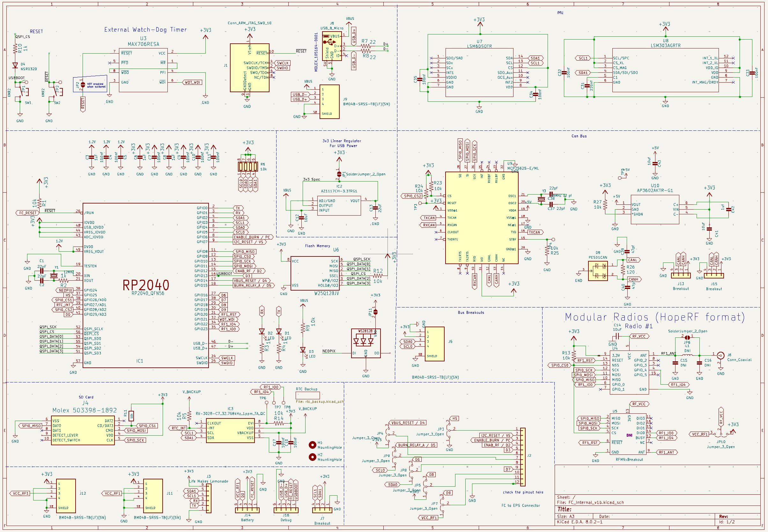The image size is (768, 532).
Task: Select the J13 CAN breakout header
Action: click(x=681, y=275)
